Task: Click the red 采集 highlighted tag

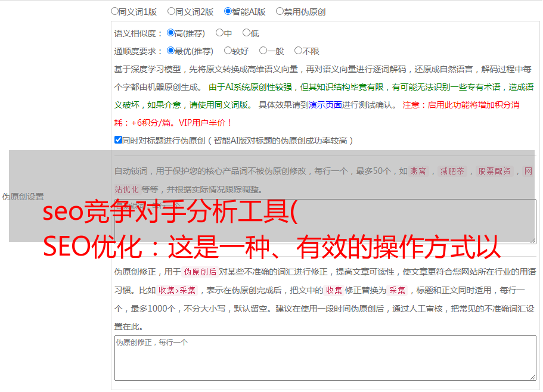Action: pyautogui.click(x=397, y=290)
